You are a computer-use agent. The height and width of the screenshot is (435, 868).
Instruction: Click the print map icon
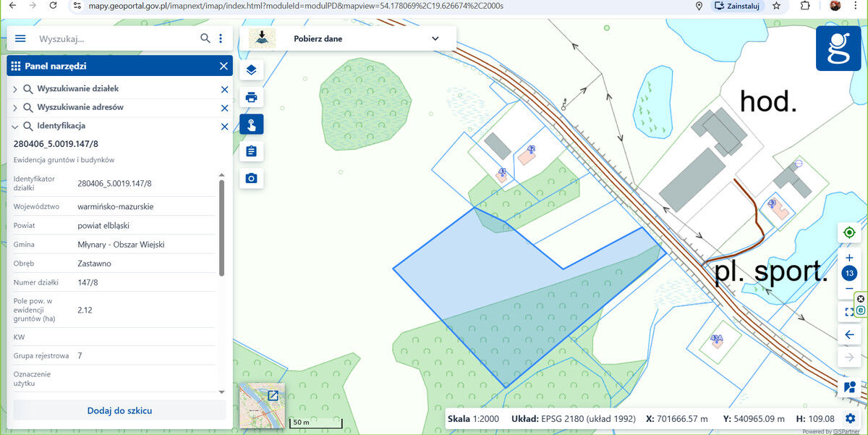coord(251,97)
